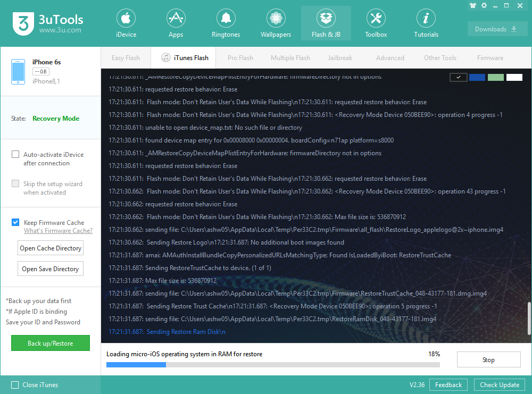This screenshot has height=394, width=532.
Task: Open the Multiple Flash tab
Action: (x=290, y=58)
